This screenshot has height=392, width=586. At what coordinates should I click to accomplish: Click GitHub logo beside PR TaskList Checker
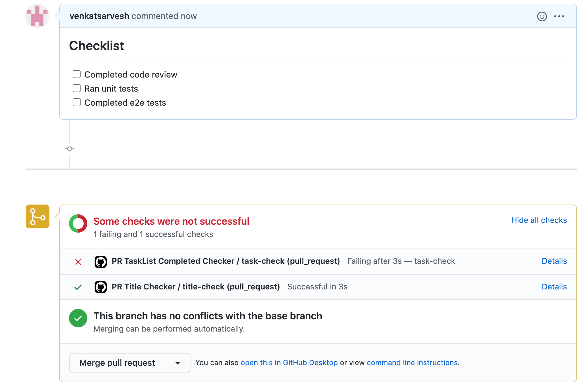(101, 262)
